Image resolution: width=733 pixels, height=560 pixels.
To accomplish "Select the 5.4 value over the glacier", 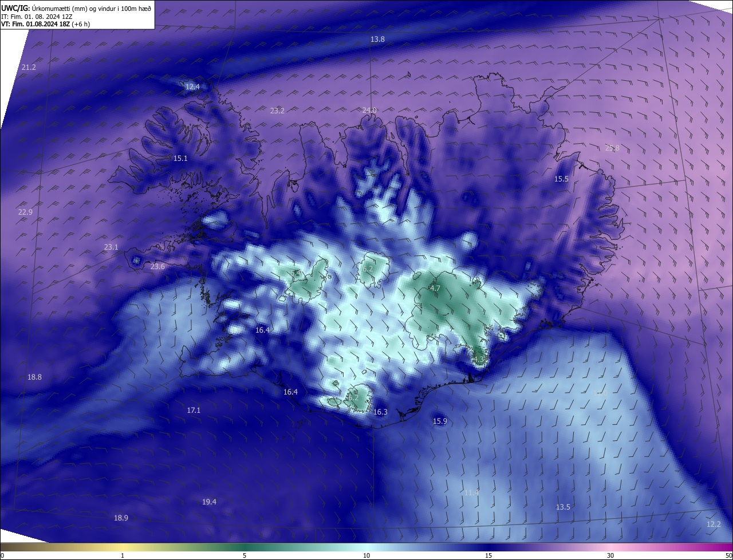I will 297,274.
